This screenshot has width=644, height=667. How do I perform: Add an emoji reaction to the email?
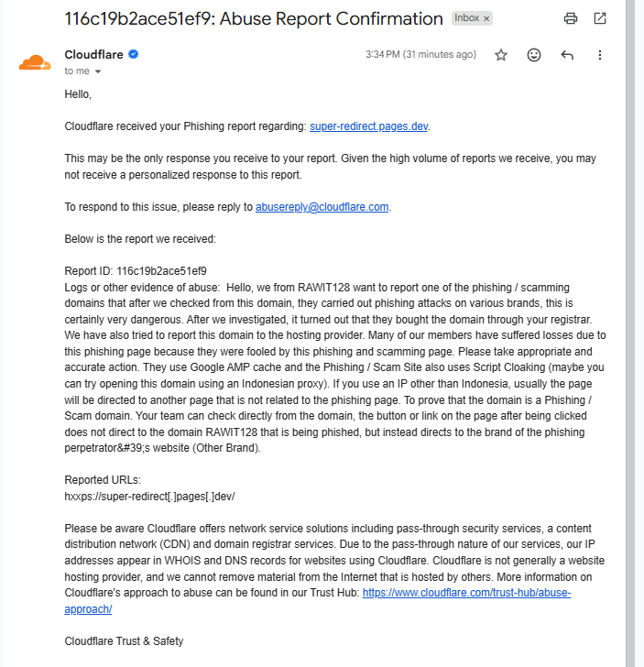[x=534, y=55]
